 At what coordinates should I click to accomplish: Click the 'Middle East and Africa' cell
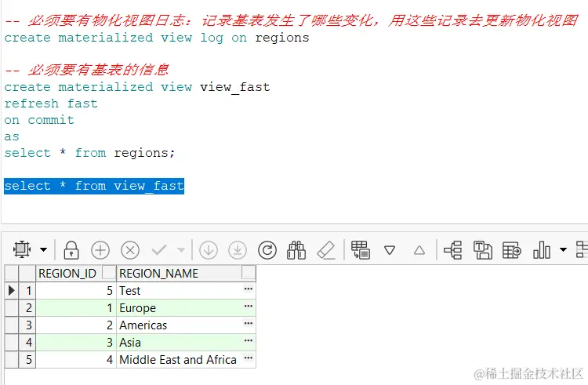point(187,359)
